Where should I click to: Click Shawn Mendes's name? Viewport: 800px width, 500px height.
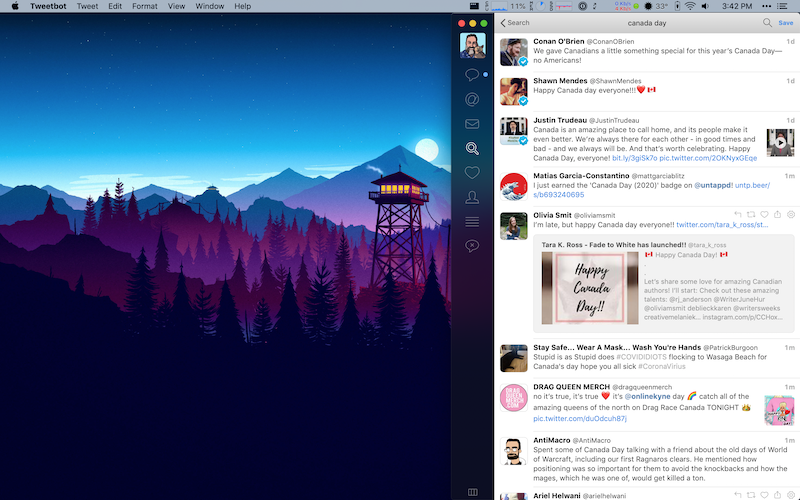pos(560,81)
